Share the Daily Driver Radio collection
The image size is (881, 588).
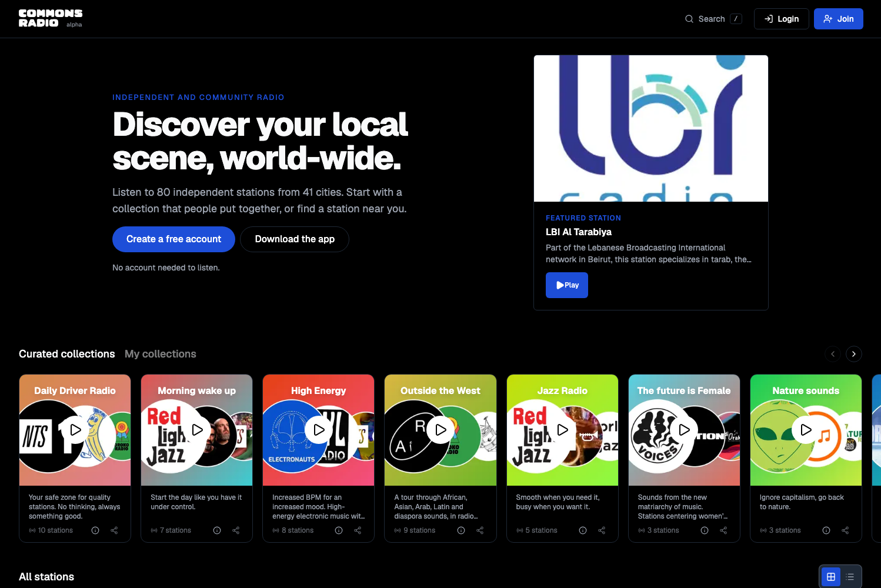[x=114, y=530]
